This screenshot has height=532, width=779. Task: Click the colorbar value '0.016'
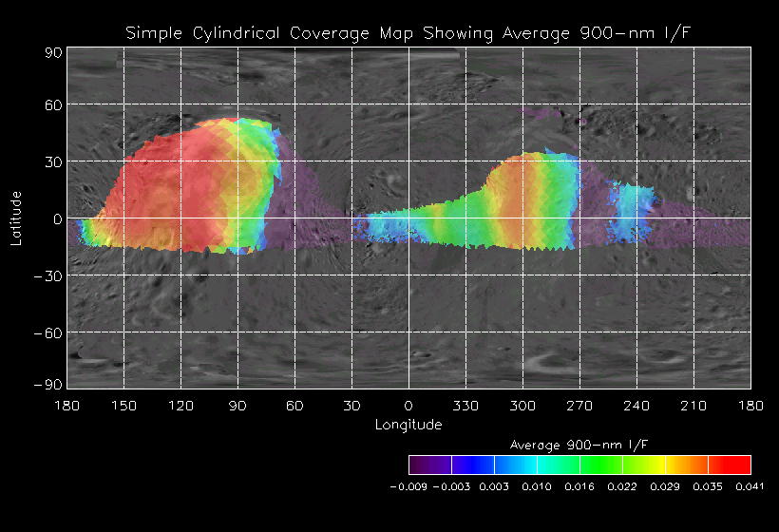(579, 486)
